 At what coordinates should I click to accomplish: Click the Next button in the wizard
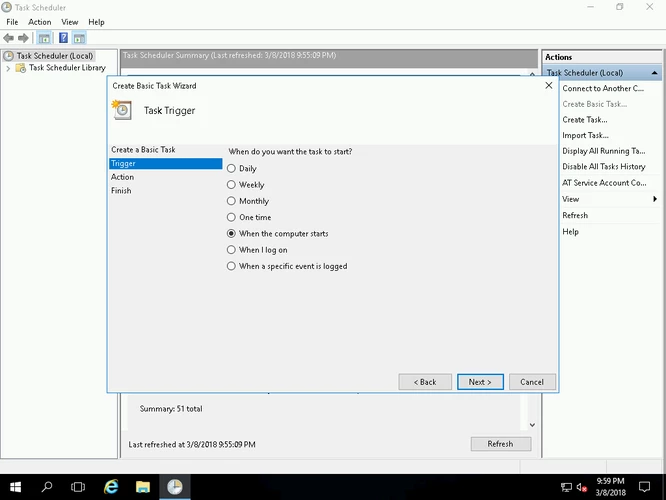[x=480, y=382]
